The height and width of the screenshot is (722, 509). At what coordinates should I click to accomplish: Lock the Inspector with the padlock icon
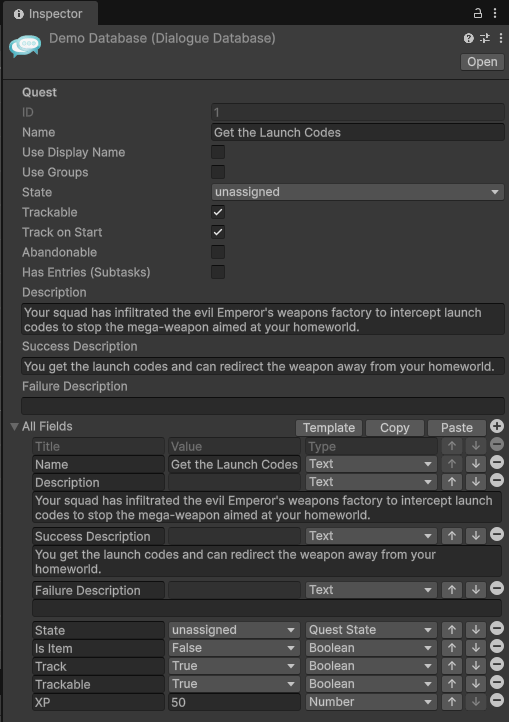pyautogui.click(x=478, y=13)
